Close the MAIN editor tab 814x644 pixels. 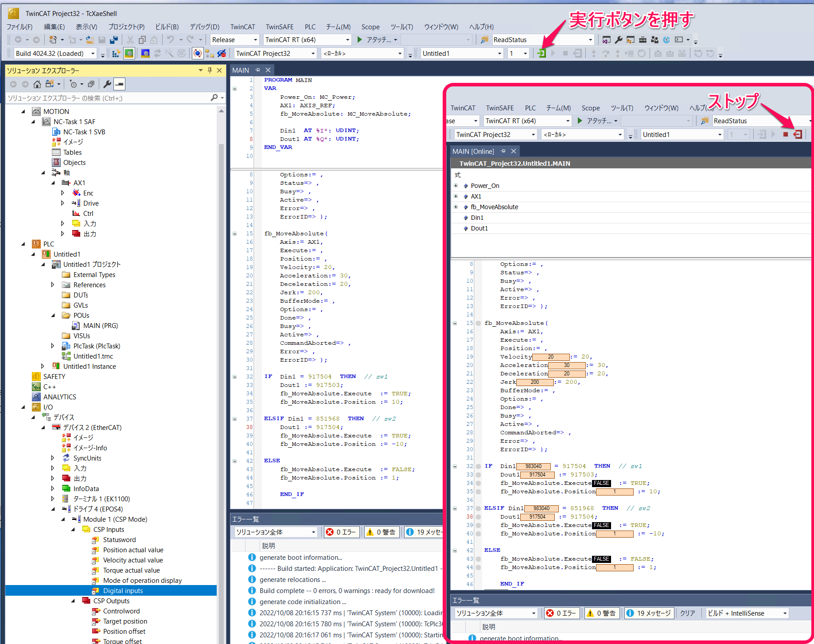coord(268,70)
